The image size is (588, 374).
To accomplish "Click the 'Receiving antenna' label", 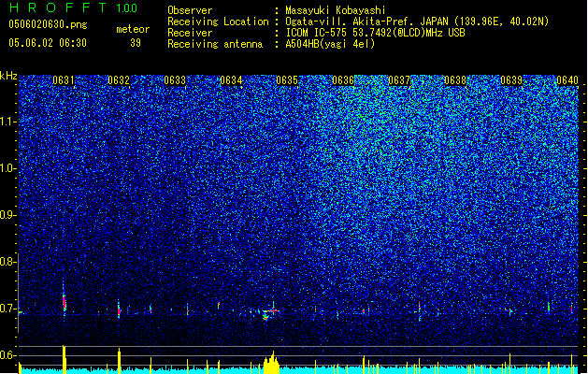I will (x=215, y=44).
